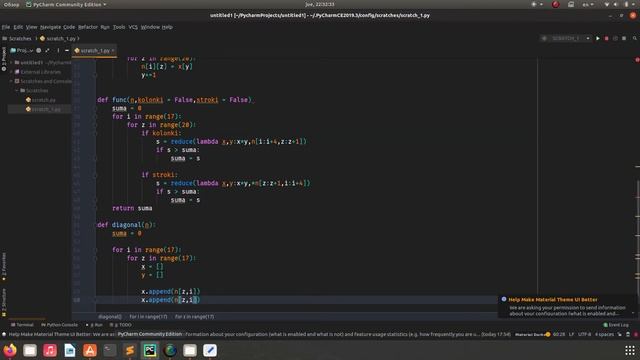The image size is (640, 360).
Task: Click PyCharm icon in the dock
Action: pyautogui.click(x=150, y=350)
